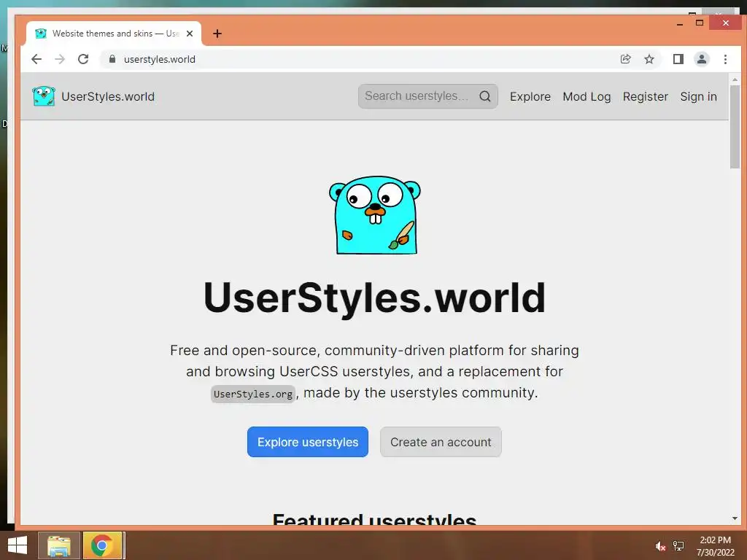
Task: Open the Register nav link
Action: [x=645, y=97]
